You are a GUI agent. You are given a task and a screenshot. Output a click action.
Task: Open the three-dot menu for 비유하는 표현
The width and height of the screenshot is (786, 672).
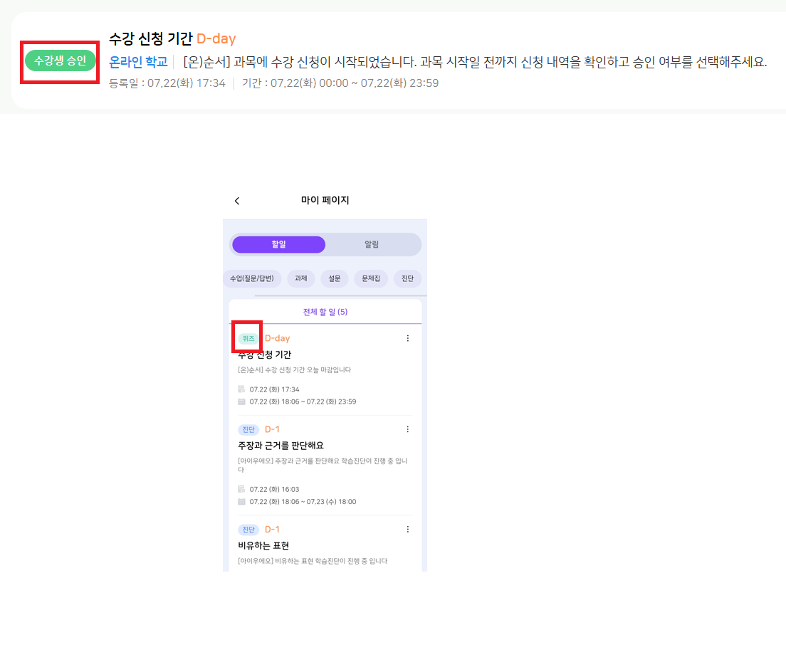point(407,529)
